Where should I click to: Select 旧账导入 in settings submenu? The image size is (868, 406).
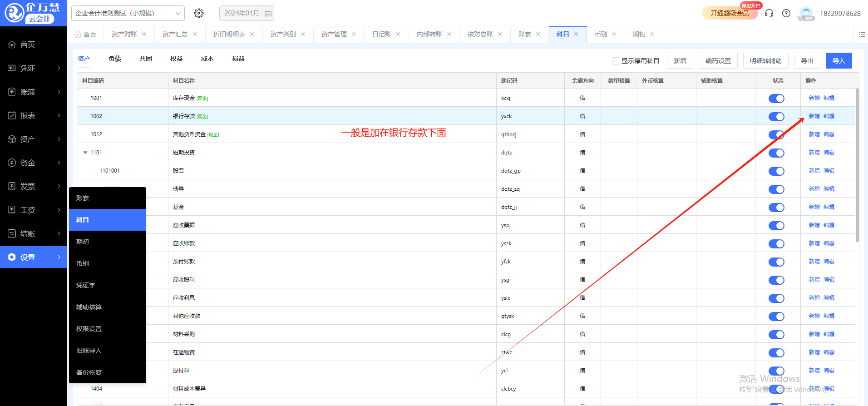[x=108, y=351]
